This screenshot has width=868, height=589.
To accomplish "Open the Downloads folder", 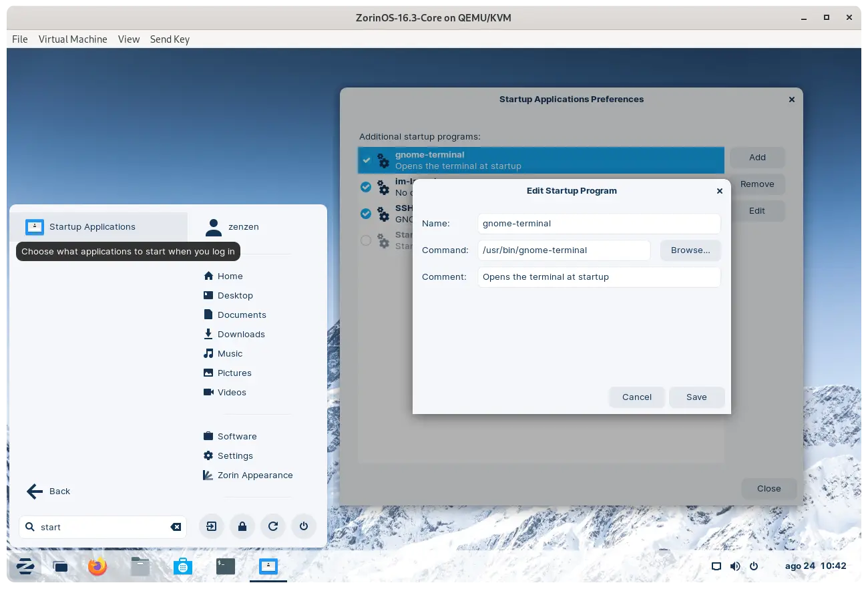I will click(234, 334).
